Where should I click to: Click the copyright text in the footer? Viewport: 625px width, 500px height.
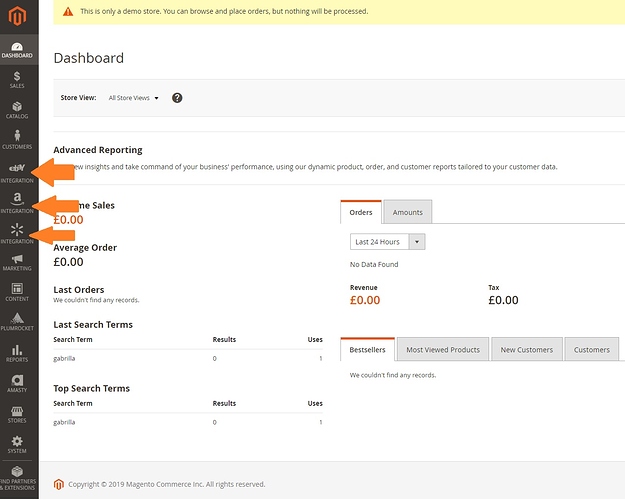coord(167,484)
